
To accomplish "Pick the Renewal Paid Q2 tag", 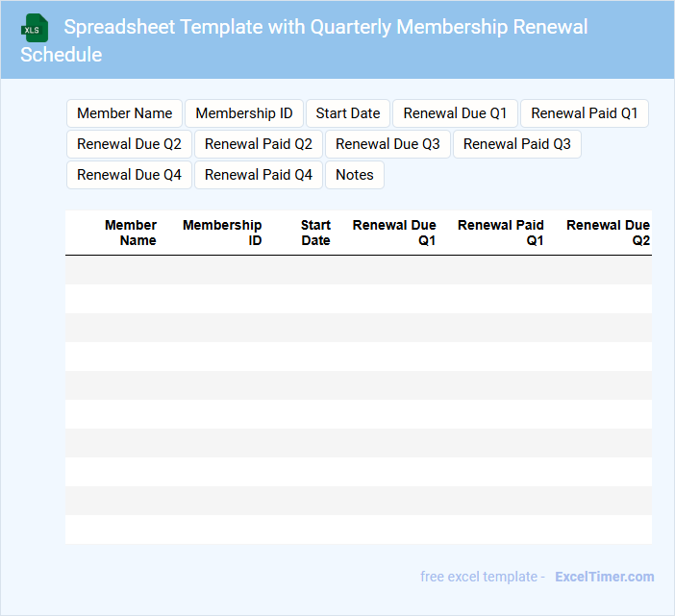I will click(259, 144).
